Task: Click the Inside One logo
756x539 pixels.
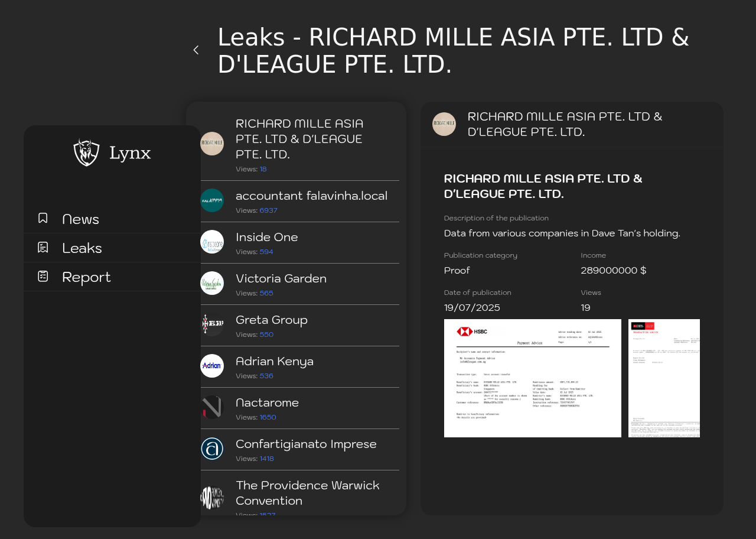Action: (212, 242)
